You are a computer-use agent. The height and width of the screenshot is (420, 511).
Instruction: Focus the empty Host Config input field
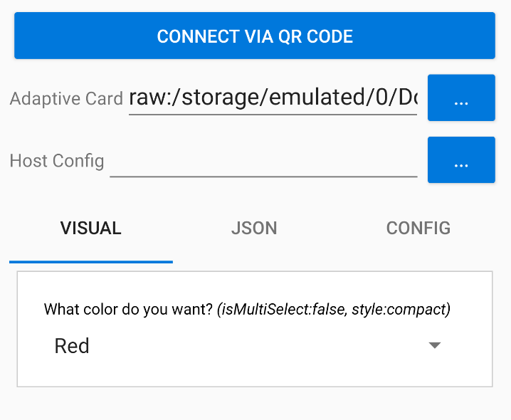point(263,160)
